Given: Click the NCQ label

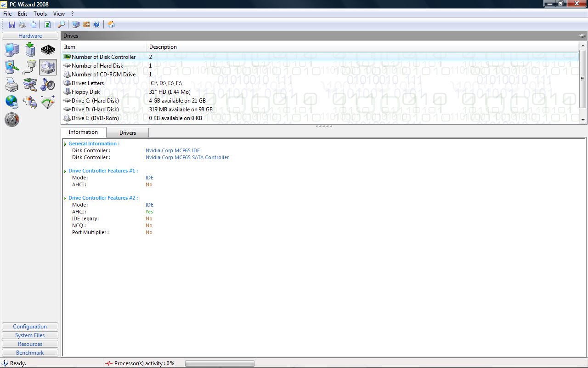Looking at the screenshot, I should pyautogui.click(x=79, y=225).
